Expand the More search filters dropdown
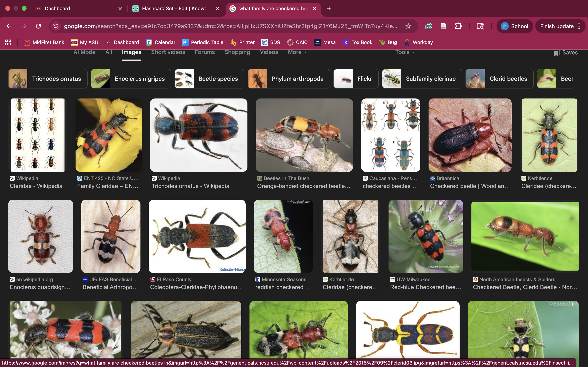This screenshot has height=367, width=588. coord(297,52)
